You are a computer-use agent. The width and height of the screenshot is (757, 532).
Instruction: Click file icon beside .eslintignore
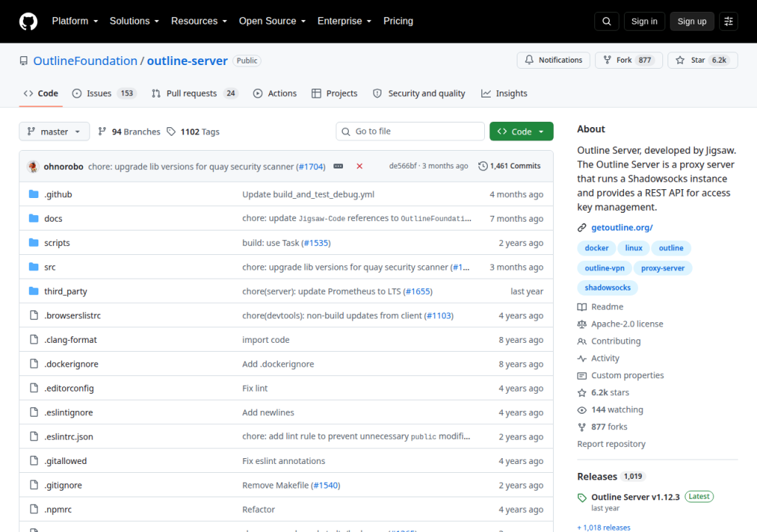[34, 412]
